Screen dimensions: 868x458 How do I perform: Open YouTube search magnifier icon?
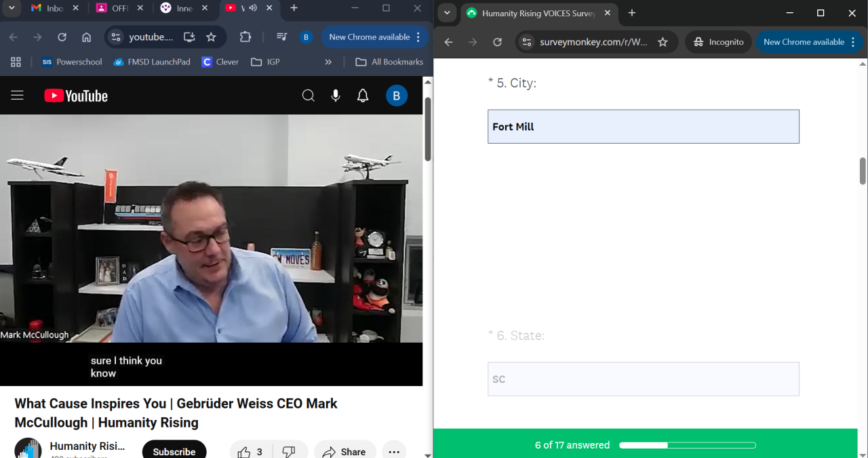[x=309, y=96]
